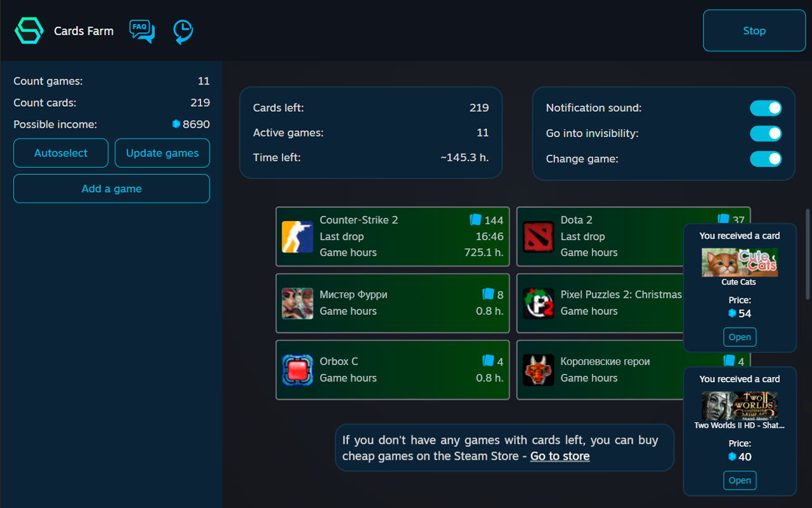Open the history clock icon
This screenshot has width=812, height=508.
point(183,32)
